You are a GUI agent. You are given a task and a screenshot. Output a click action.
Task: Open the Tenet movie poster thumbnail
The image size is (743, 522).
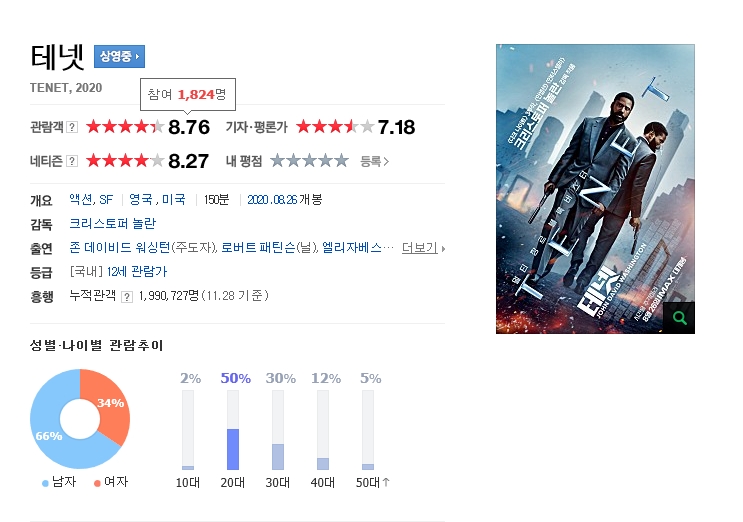click(x=595, y=189)
